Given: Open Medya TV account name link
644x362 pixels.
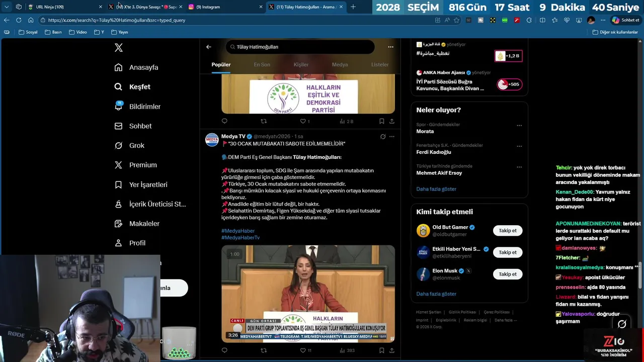Looking at the screenshot, I should coord(233,136).
